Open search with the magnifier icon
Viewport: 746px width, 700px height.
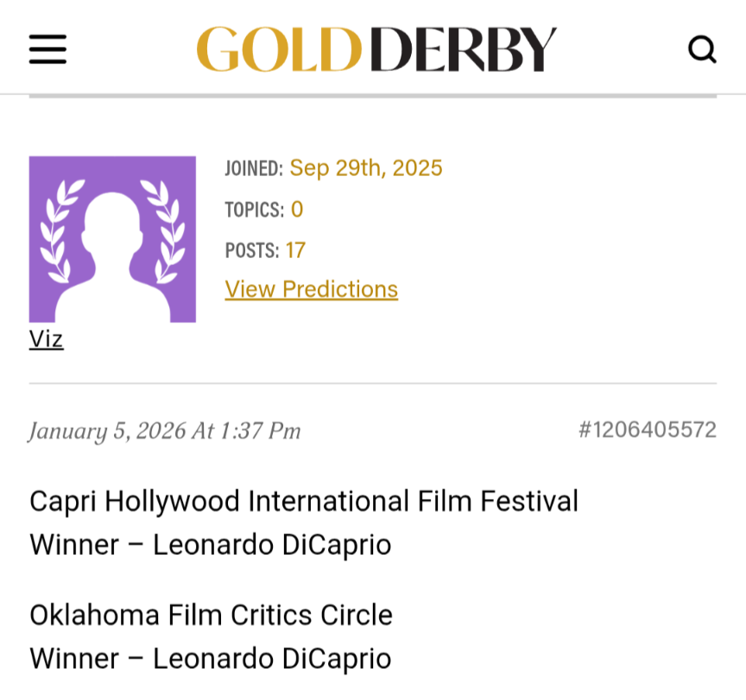(x=702, y=49)
